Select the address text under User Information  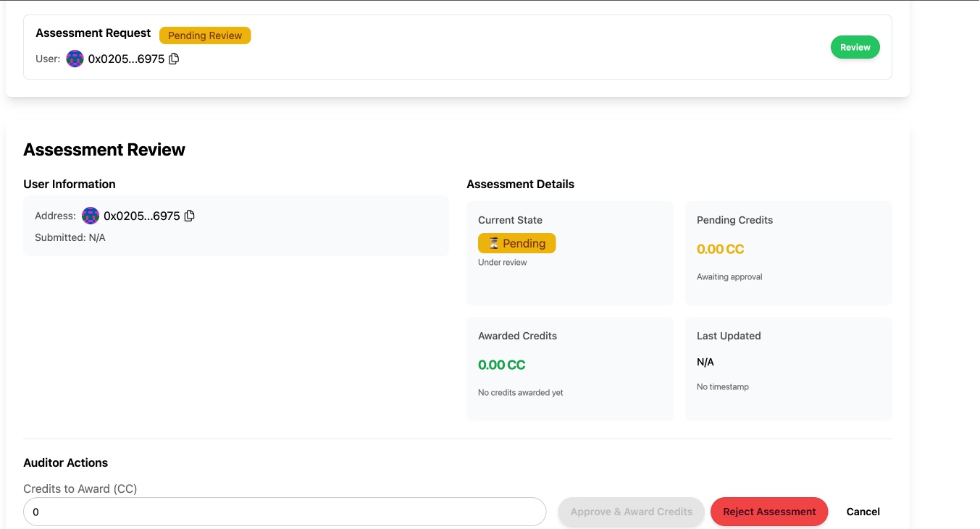click(141, 216)
